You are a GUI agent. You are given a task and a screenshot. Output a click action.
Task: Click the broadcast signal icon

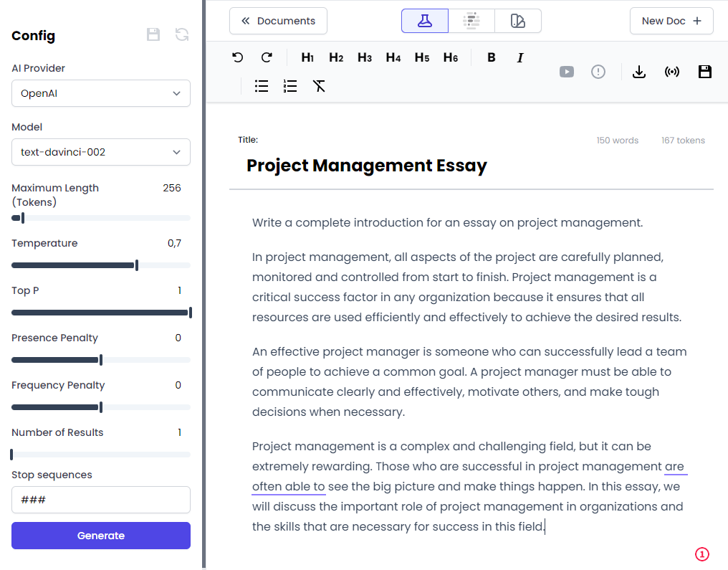672,72
